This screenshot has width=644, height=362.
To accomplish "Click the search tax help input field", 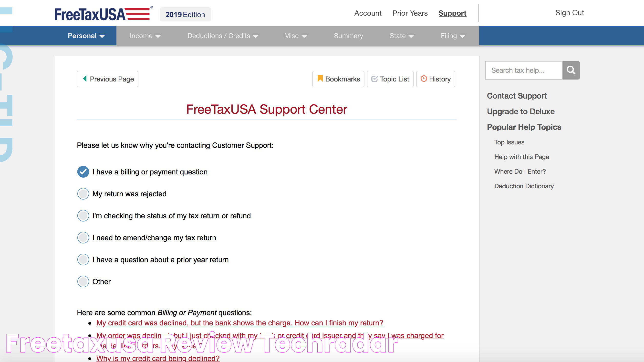I will (524, 70).
